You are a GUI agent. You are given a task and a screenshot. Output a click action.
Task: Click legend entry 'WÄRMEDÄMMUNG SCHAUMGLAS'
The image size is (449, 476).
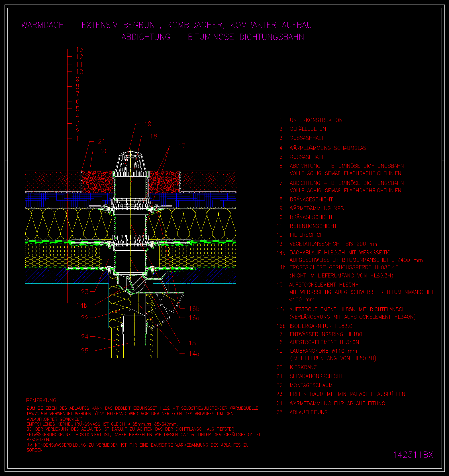pos(328,148)
